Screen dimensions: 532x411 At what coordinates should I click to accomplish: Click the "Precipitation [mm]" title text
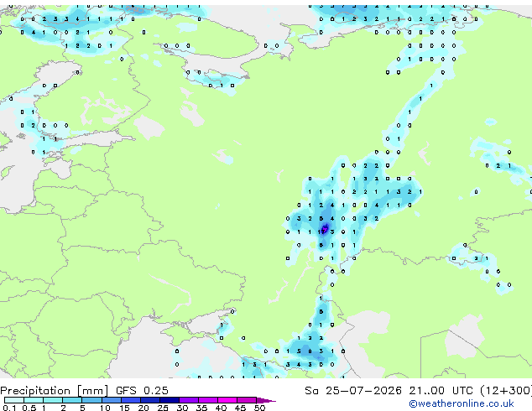[x=55, y=391]
